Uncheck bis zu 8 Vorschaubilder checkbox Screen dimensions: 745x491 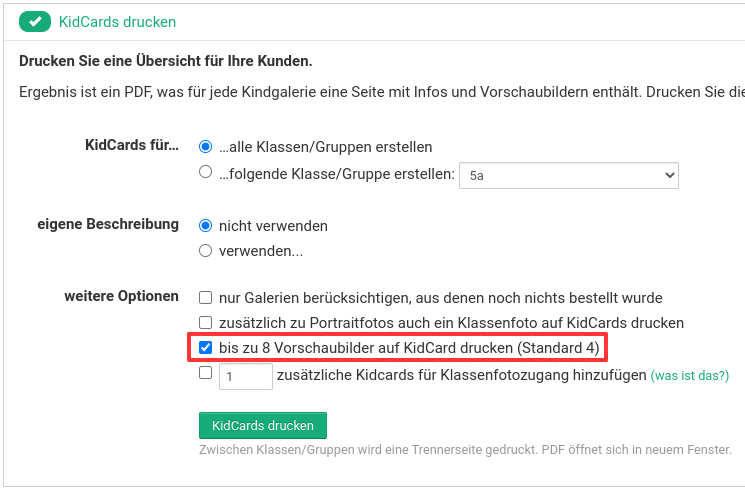click(206, 348)
